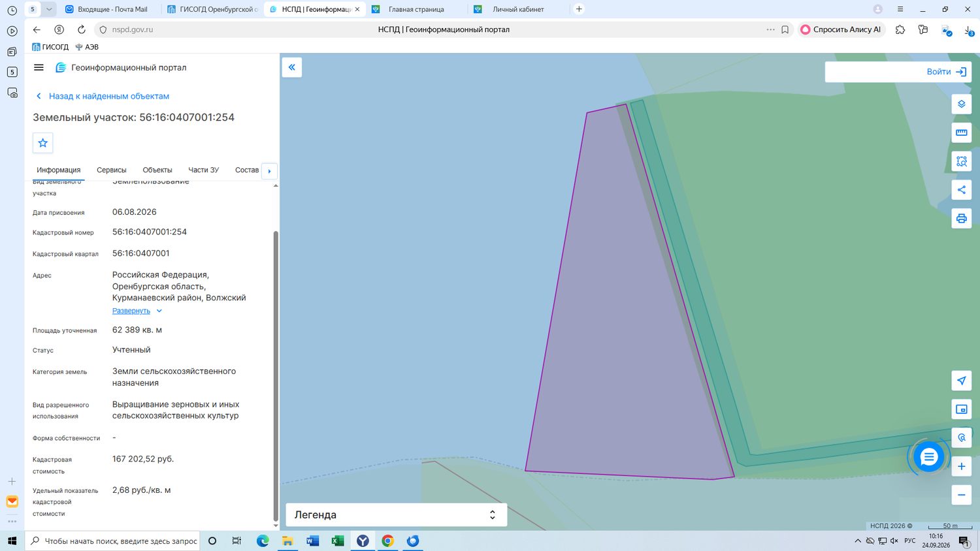Switch to the Личный кабинет browser tab

[518, 9]
